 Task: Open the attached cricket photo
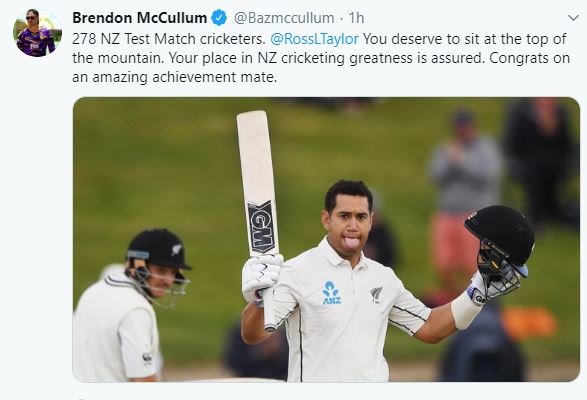tap(326, 239)
